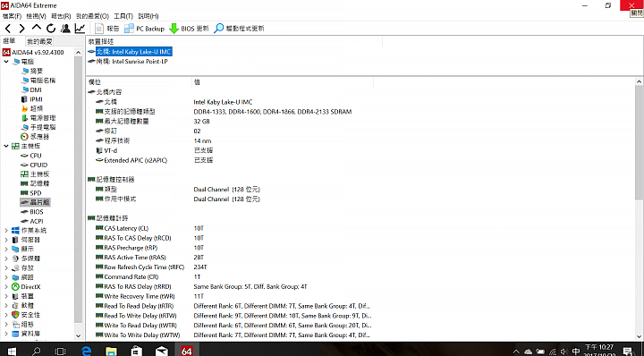This screenshot has width=644, height=356.
Task: Expand the 顯示 tree branch
Action: coord(6,250)
